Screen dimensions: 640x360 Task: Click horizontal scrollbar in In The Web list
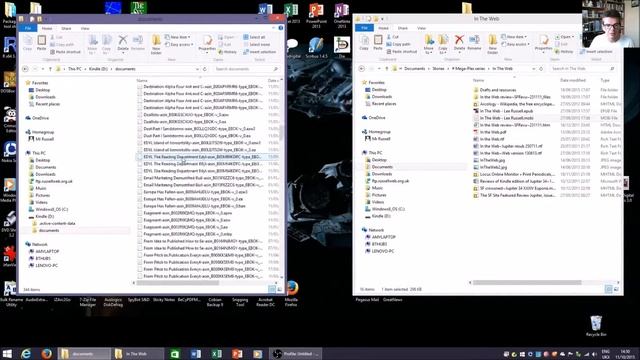(x=527, y=282)
